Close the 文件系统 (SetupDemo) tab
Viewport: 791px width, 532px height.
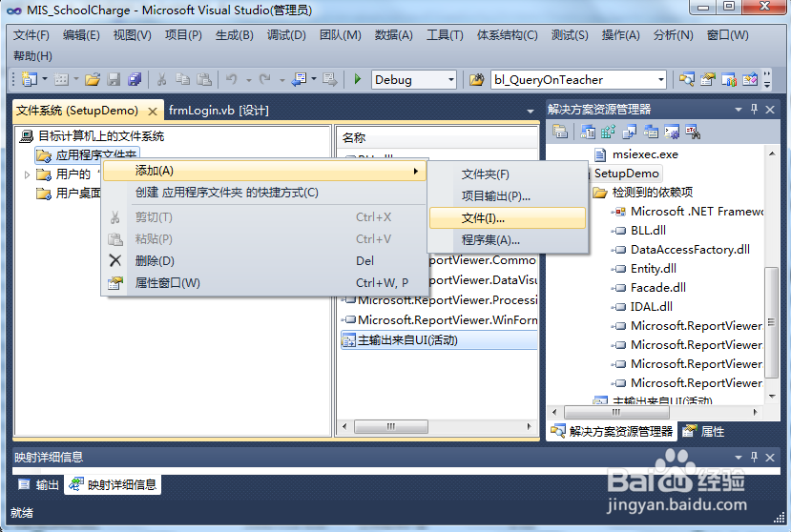[153, 111]
